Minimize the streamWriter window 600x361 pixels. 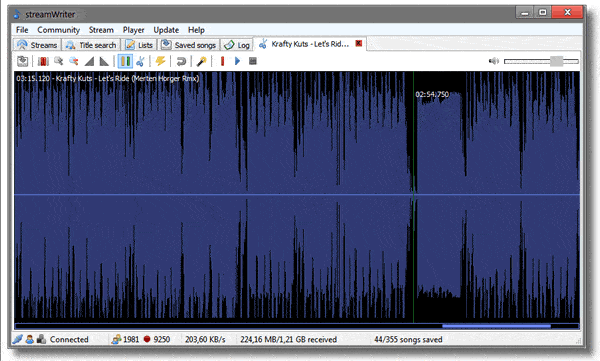point(525,13)
